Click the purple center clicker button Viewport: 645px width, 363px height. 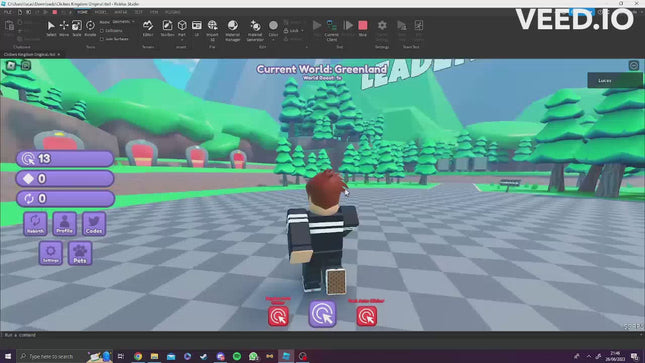pyautogui.click(x=322, y=314)
